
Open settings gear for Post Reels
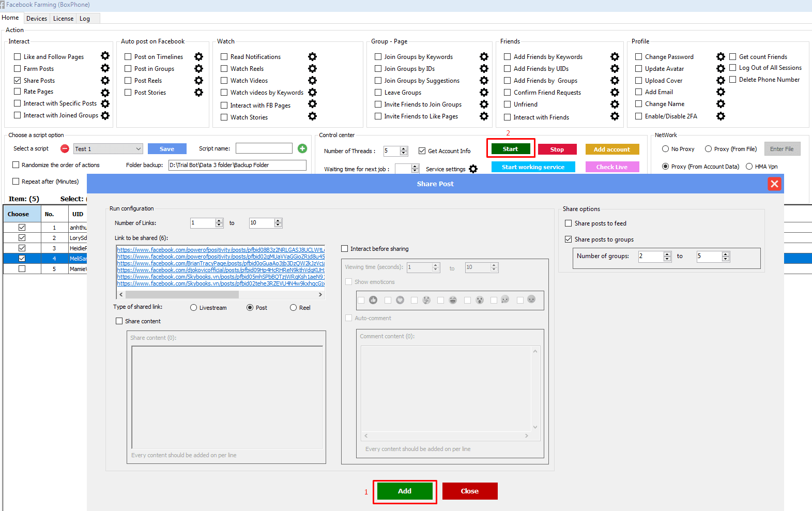[199, 80]
